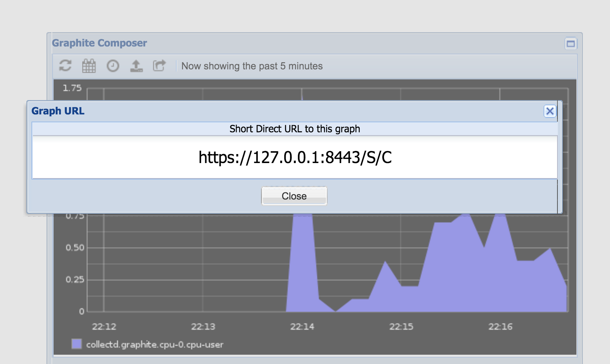The width and height of the screenshot is (610, 364).
Task: Click the Graph URL dialog title
Action: tap(58, 111)
